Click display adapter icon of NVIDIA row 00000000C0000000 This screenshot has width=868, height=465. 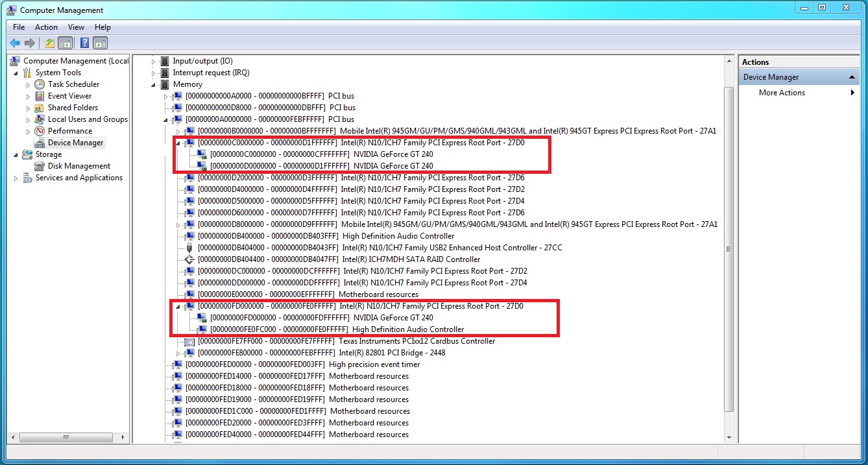tap(202, 154)
